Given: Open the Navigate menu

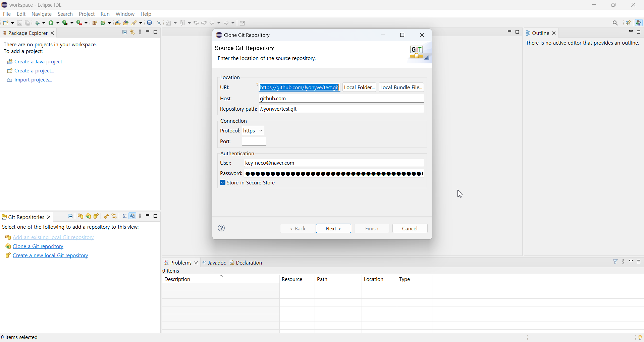Looking at the screenshot, I should point(42,14).
